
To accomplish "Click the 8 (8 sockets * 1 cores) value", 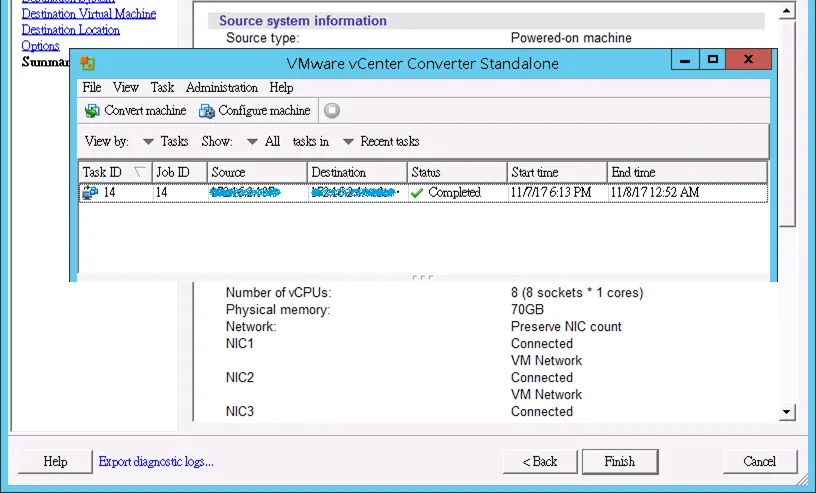I will coord(577,293).
